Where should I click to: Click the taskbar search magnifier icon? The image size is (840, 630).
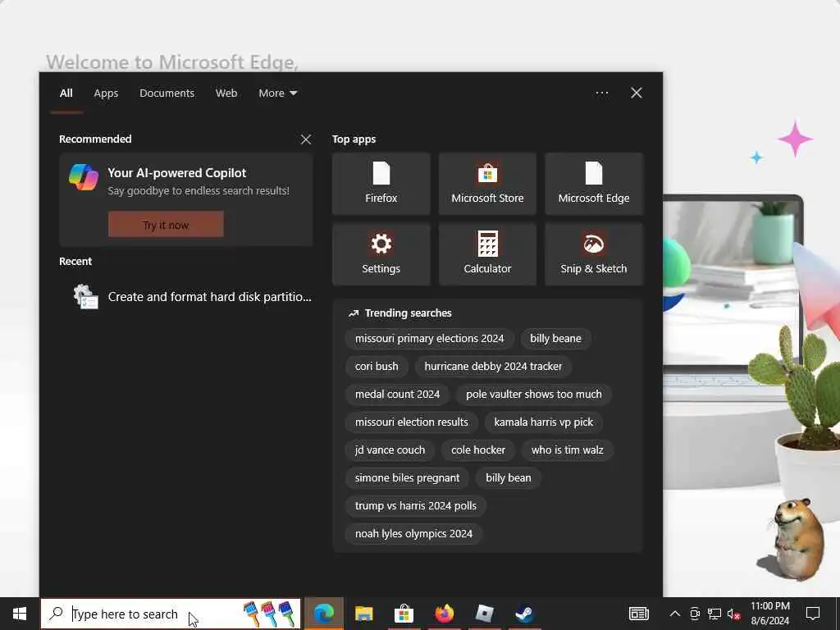pyautogui.click(x=56, y=614)
